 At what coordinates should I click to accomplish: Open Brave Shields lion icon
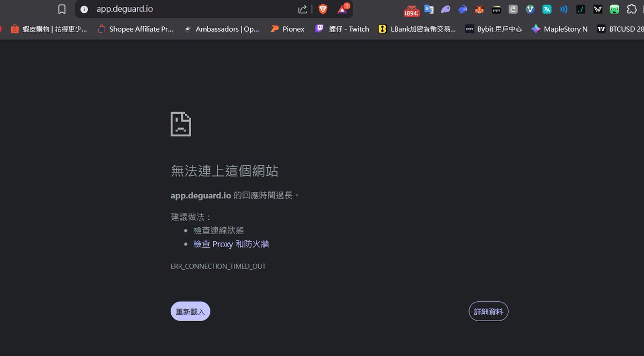point(323,9)
